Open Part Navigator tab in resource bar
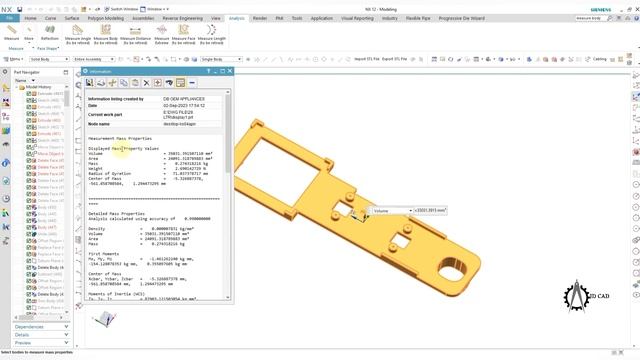This screenshot has width=640, height=360. 6,117
